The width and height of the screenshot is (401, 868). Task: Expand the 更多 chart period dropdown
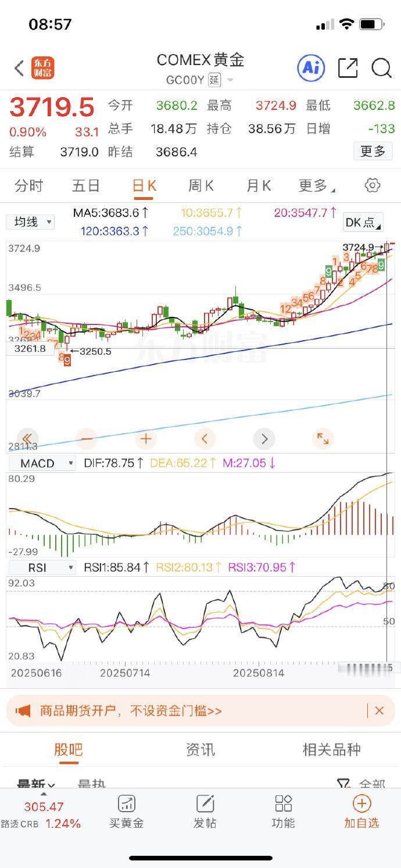(317, 185)
